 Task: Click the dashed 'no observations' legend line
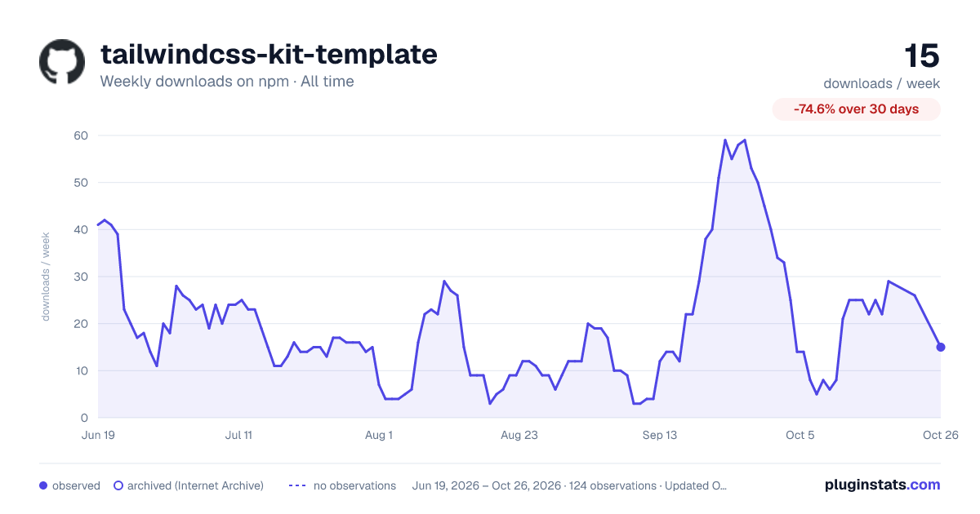point(297,485)
